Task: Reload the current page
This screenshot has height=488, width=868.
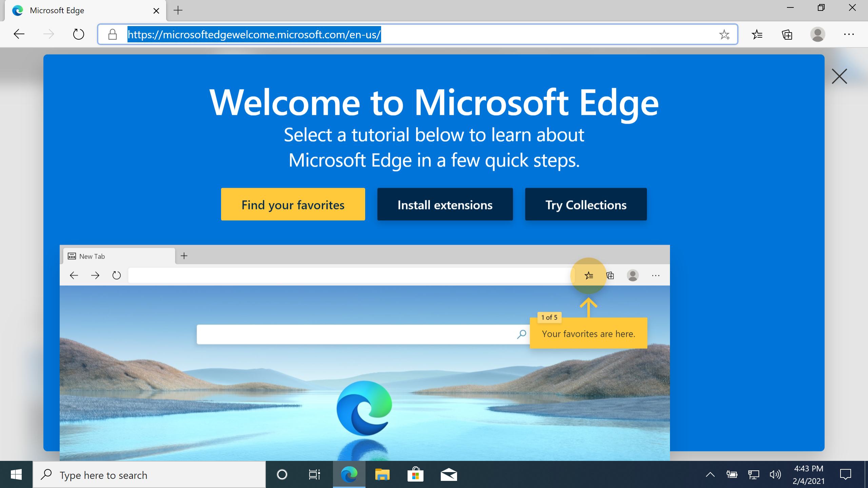Action: (x=78, y=34)
